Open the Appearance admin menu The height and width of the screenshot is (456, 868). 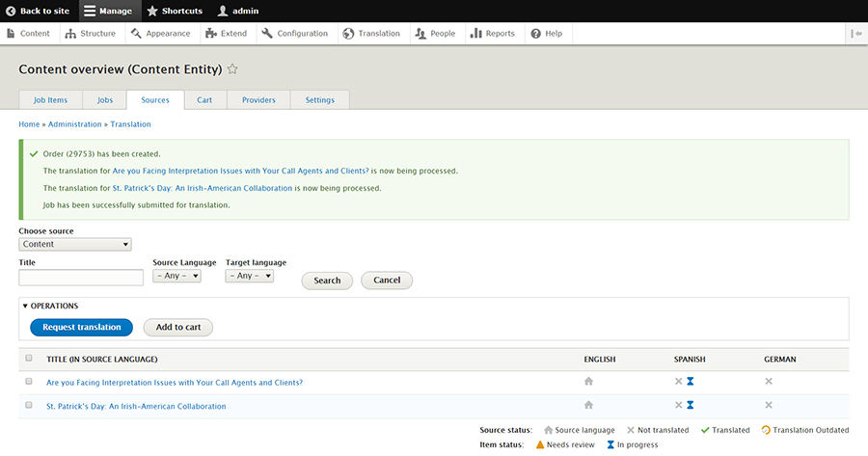click(x=160, y=34)
